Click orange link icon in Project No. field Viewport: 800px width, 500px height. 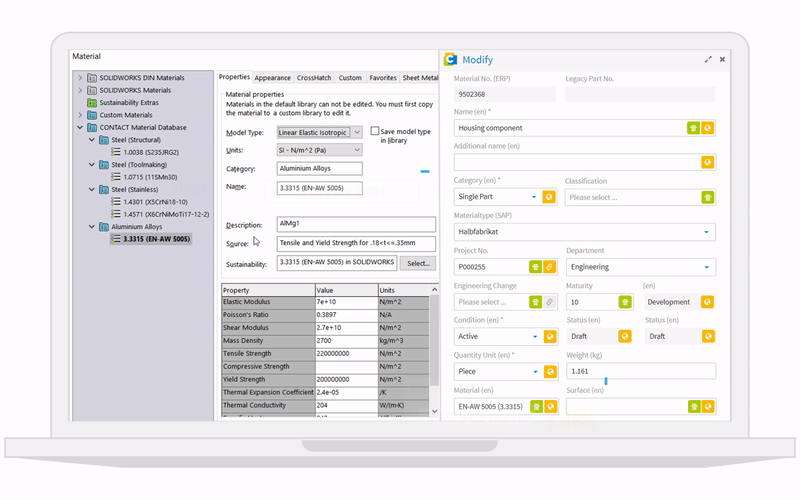[549, 267]
